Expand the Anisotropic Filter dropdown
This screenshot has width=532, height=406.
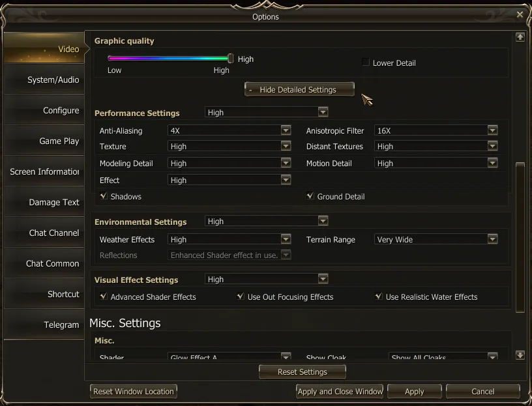[x=436, y=130]
